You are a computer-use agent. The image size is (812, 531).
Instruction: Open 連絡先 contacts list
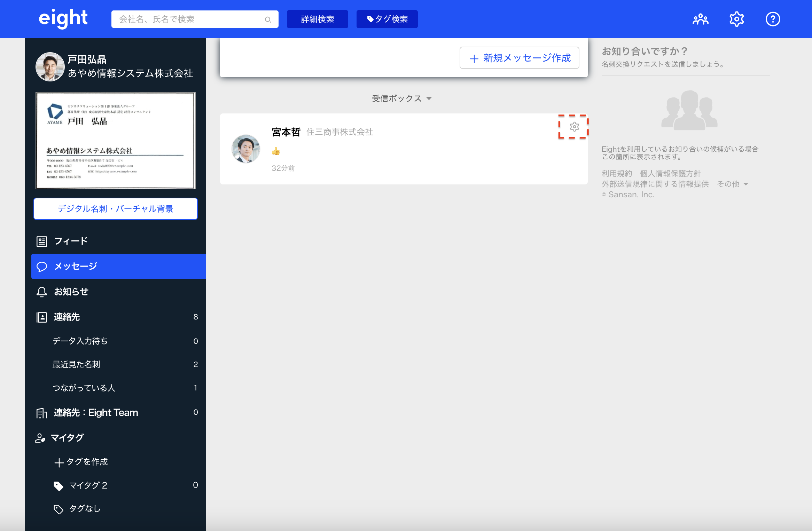click(67, 317)
